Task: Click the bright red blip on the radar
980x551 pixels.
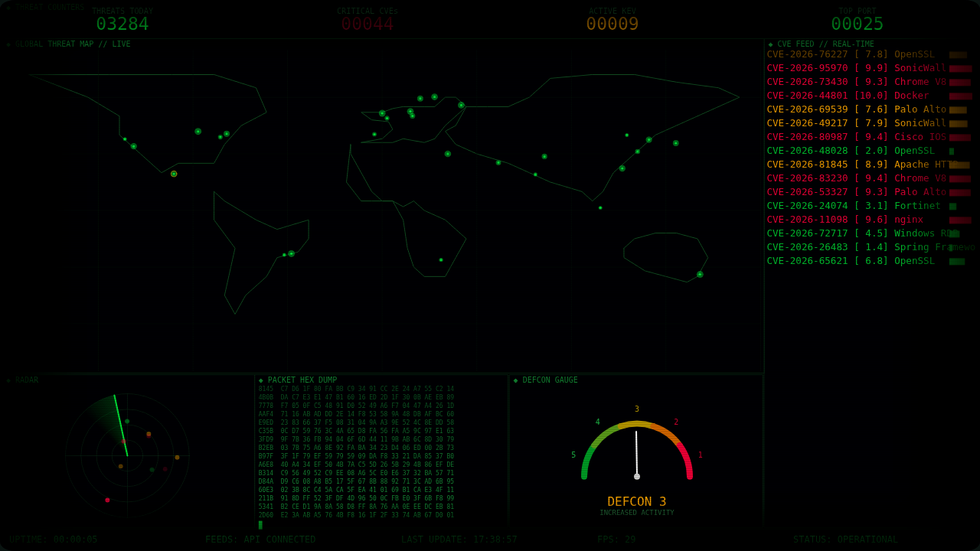Action: click(107, 500)
